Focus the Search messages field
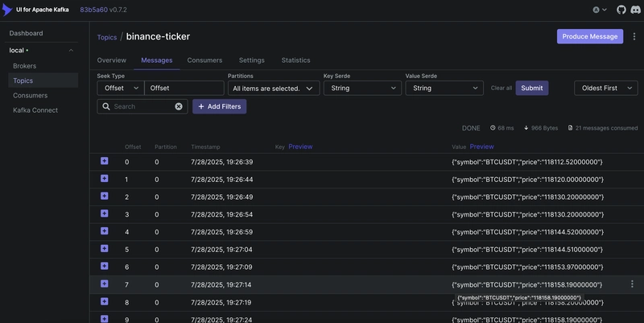The height and width of the screenshot is (323, 644). pyautogui.click(x=144, y=106)
